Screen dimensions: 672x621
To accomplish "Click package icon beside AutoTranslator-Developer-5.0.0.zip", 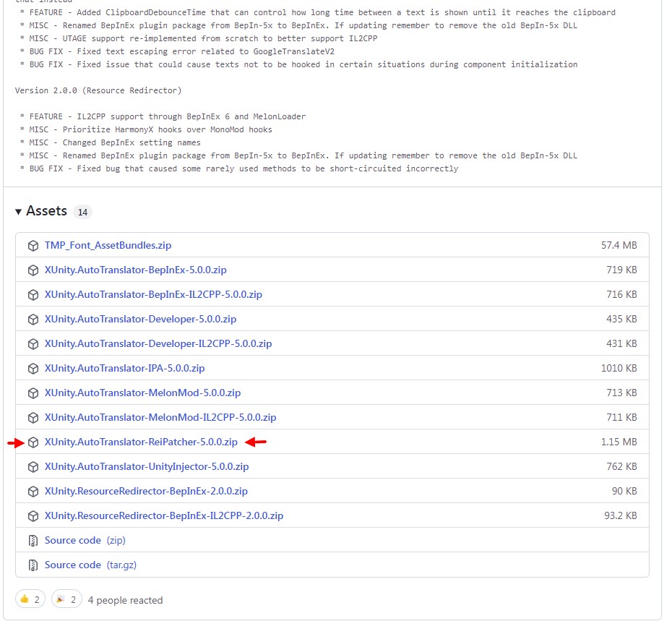I will click(x=33, y=320).
